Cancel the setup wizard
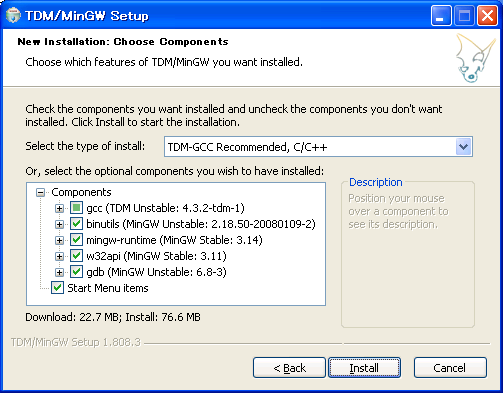Viewport: 503px width, 393px height. [x=450, y=368]
